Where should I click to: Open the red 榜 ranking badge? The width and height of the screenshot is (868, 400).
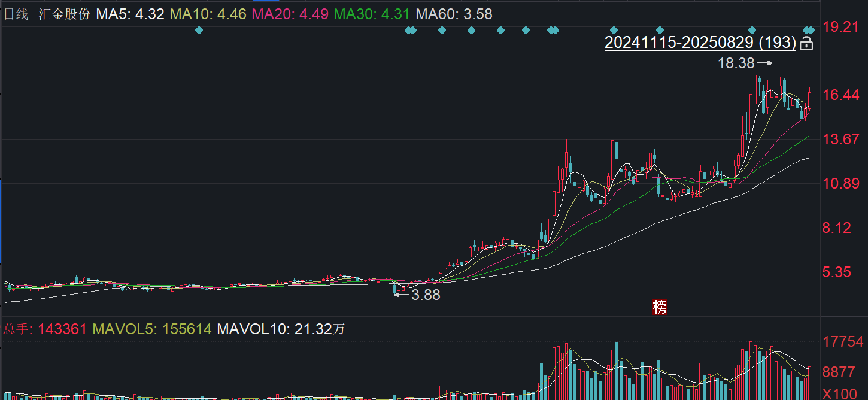660,307
